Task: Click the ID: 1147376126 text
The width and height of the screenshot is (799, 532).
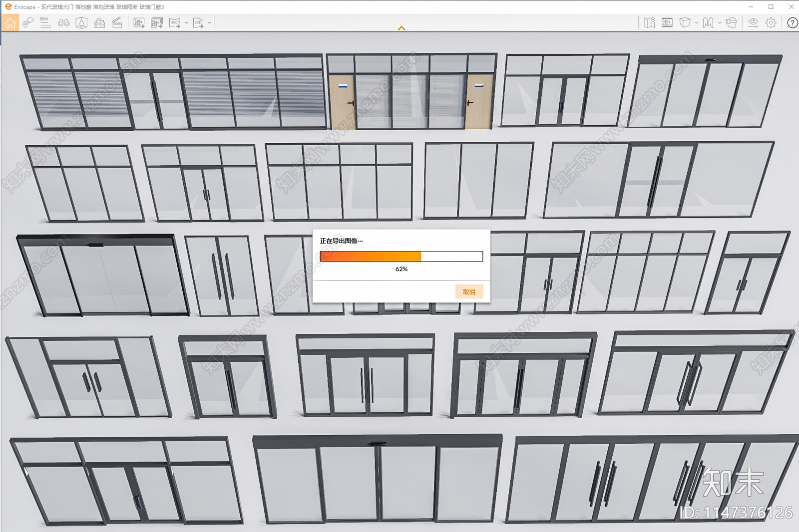Action: click(x=736, y=513)
